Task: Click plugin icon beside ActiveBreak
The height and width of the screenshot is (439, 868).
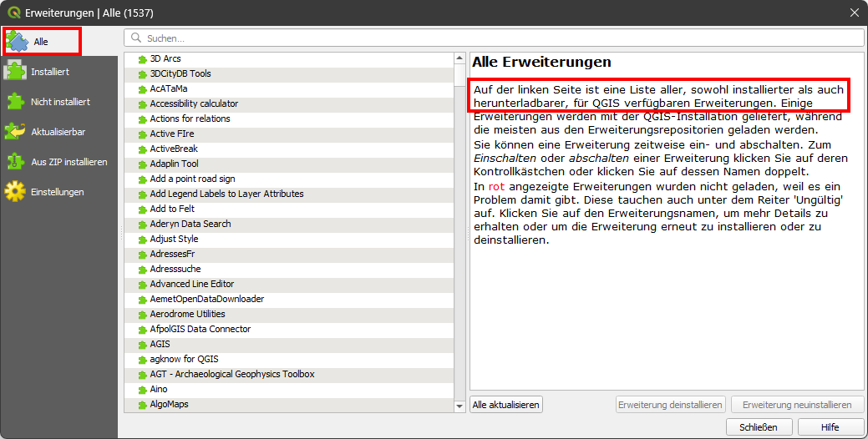Action: [x=142, y=149]
